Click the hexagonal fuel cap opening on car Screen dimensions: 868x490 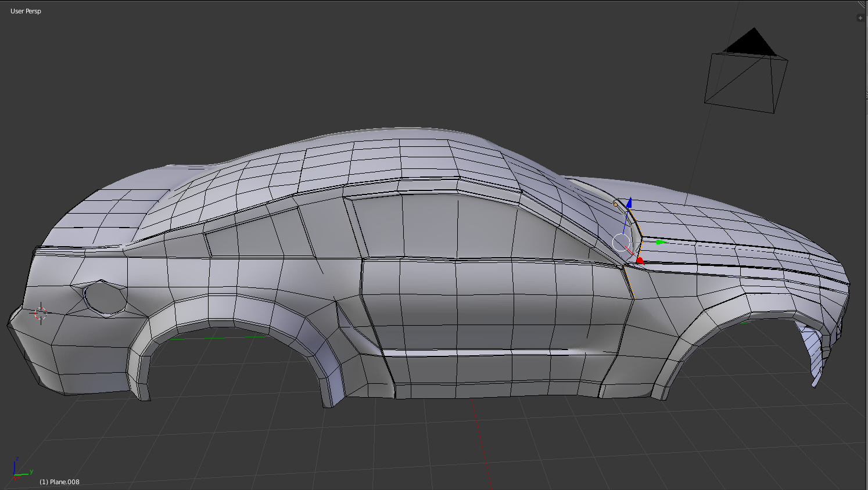[x=105, y=298]
